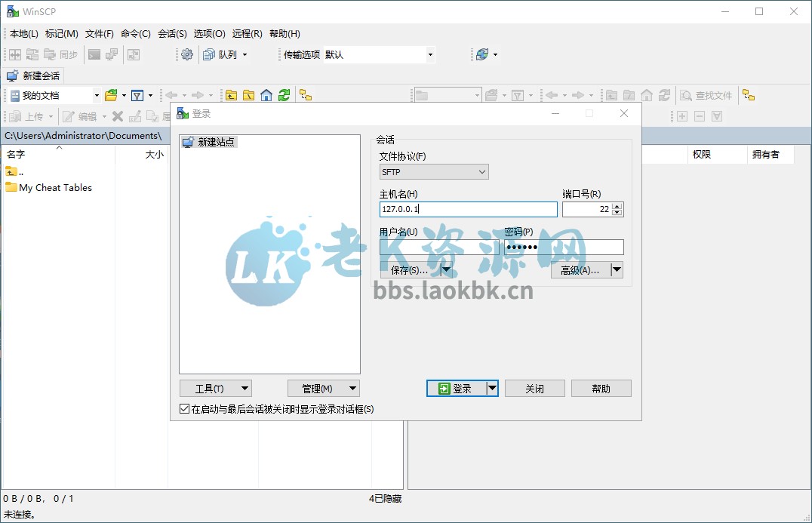Click the 同步 synchronize button

click(x=60, y=54)
